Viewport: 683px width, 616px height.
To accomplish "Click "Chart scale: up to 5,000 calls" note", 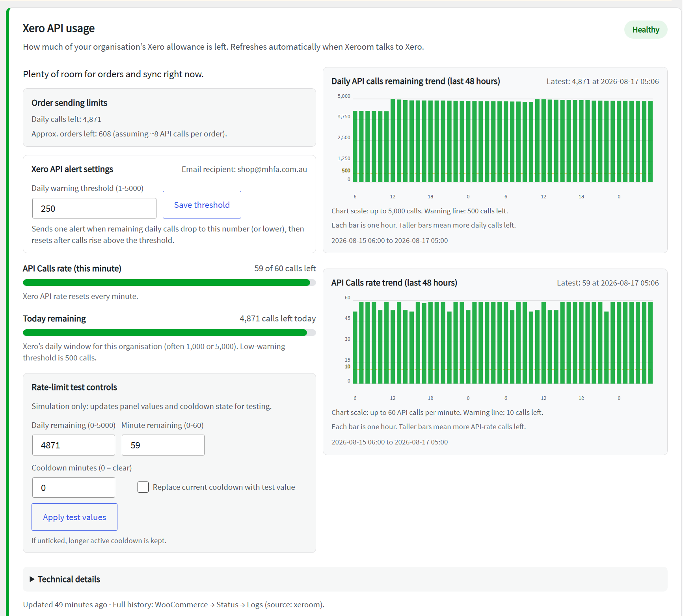I will [x=420, y=211].
